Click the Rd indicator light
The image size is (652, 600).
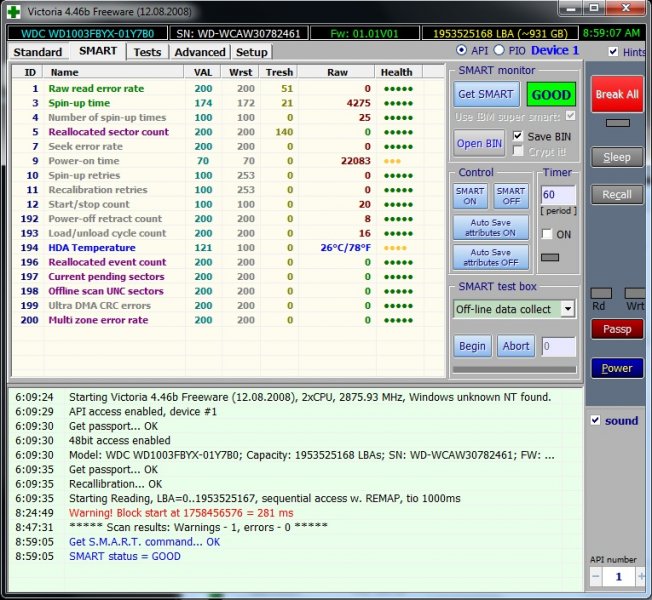click(x=601, y=293)
